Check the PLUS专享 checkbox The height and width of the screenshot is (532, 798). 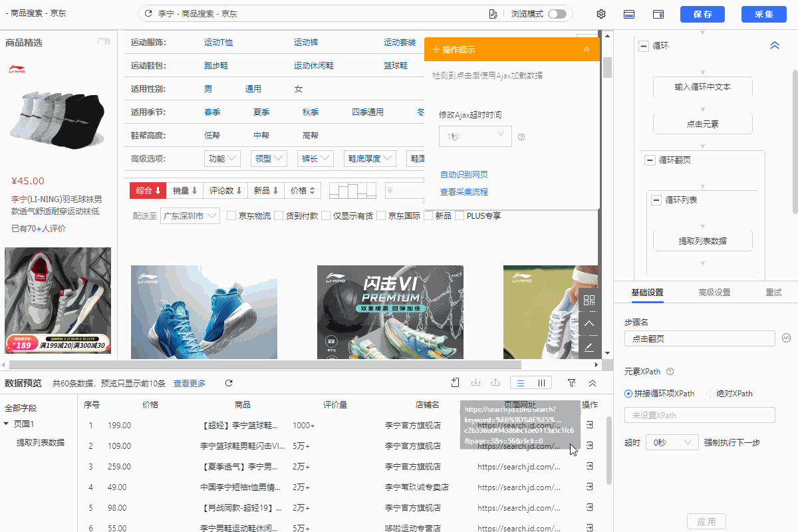click(460, 215)
